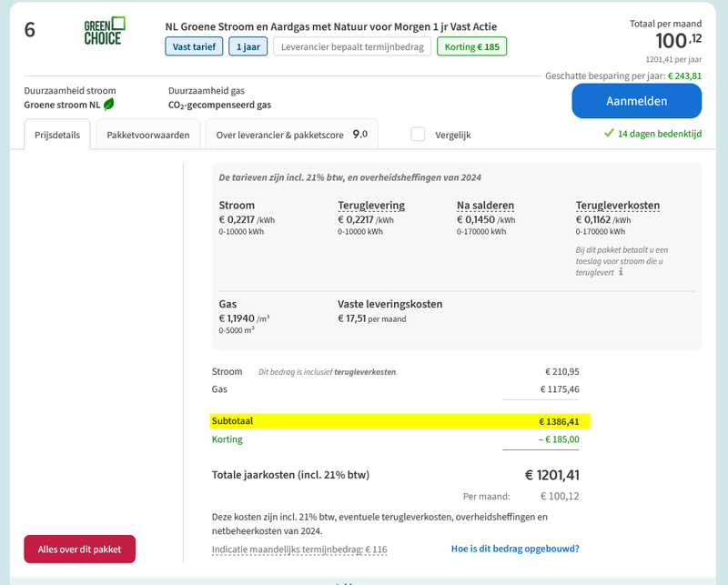Viewport: 728px width, 585px height.
Task: Click the 14 dagen bedenktijd text
Action: [x=659, y=134]
